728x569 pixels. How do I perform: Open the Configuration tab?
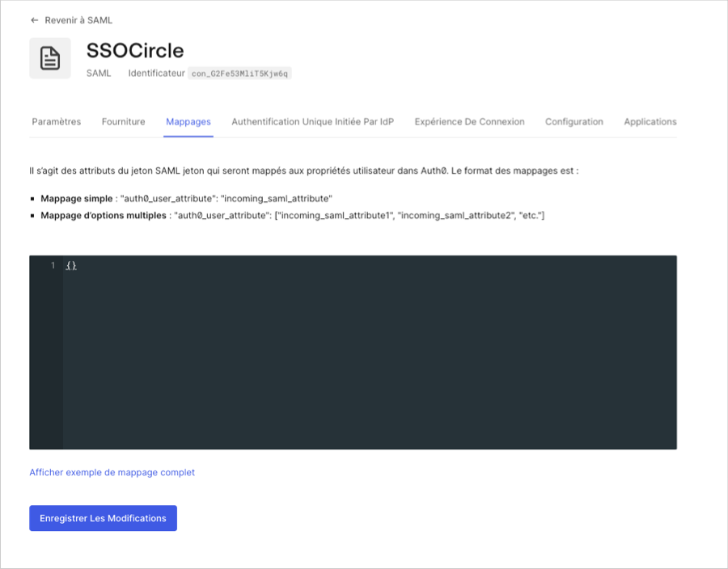coord(574,121)
